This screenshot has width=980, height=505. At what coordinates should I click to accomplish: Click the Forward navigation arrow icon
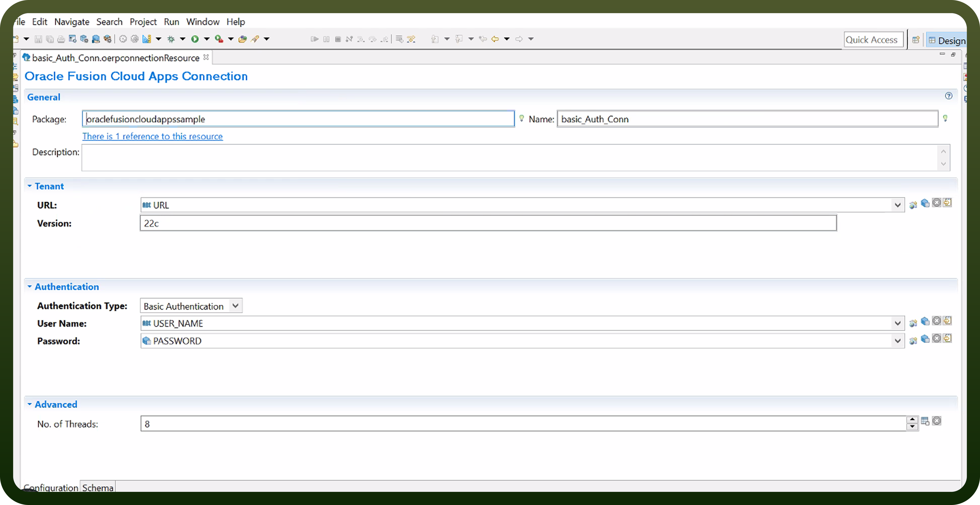[519, 39]
